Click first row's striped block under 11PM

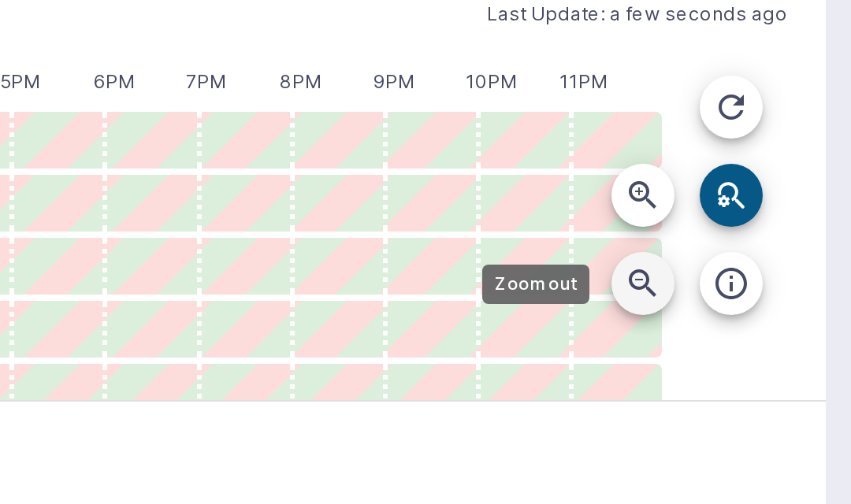[x=618, y=140]
